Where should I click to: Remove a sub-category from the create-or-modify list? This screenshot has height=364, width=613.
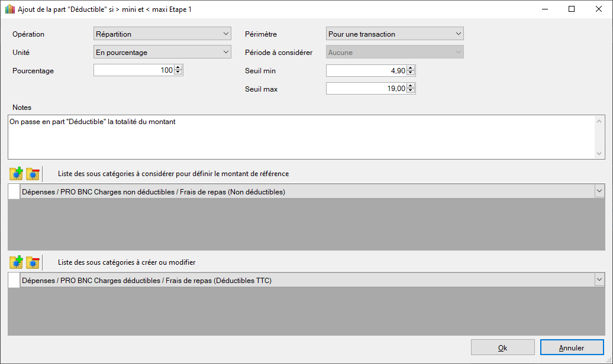(33, 262)
